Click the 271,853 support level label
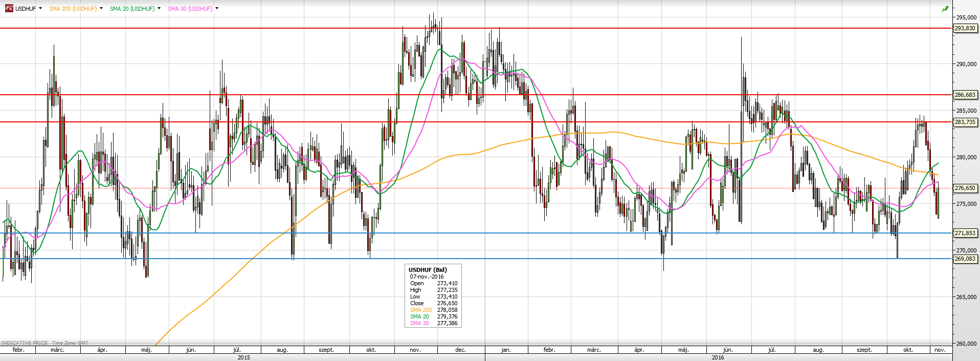 click(x=965, y=233)
